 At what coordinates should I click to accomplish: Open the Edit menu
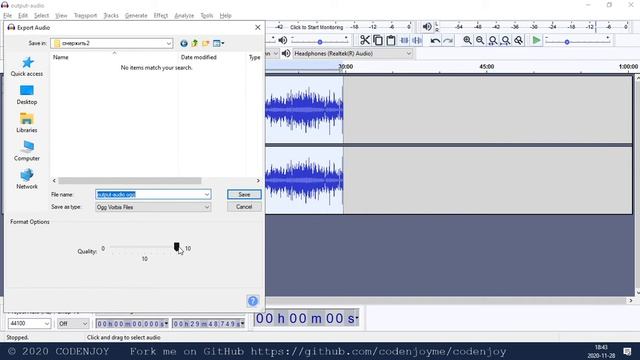click(23, 16)
